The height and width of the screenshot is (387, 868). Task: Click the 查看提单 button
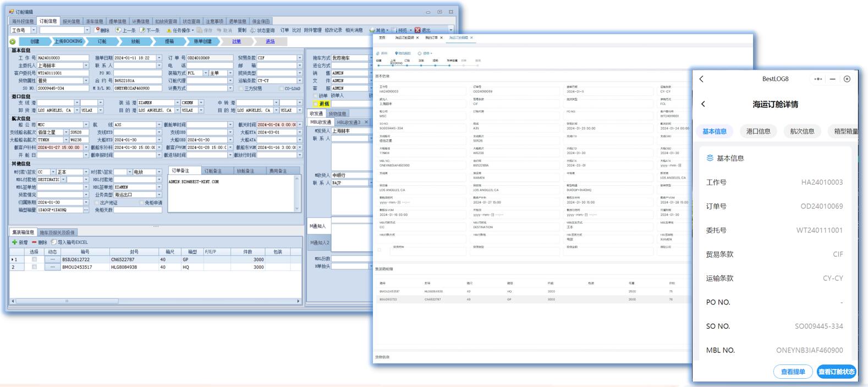793,372
